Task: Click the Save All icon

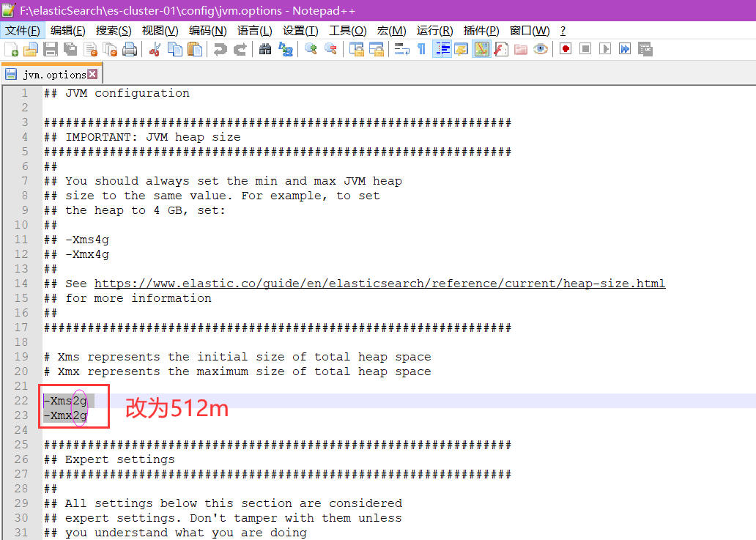Action: click(70, 49)
